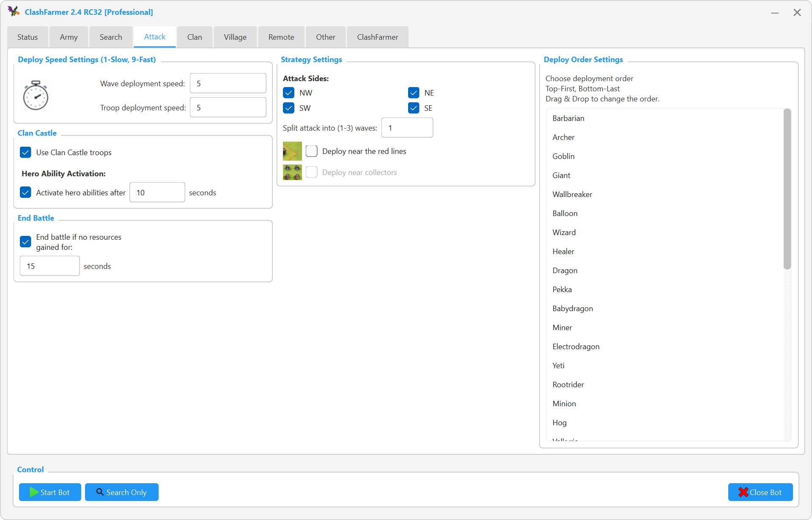This screenshot has height=520, width=812.
Task: Click the hero ability seconds field
Action: pos(157,192)
